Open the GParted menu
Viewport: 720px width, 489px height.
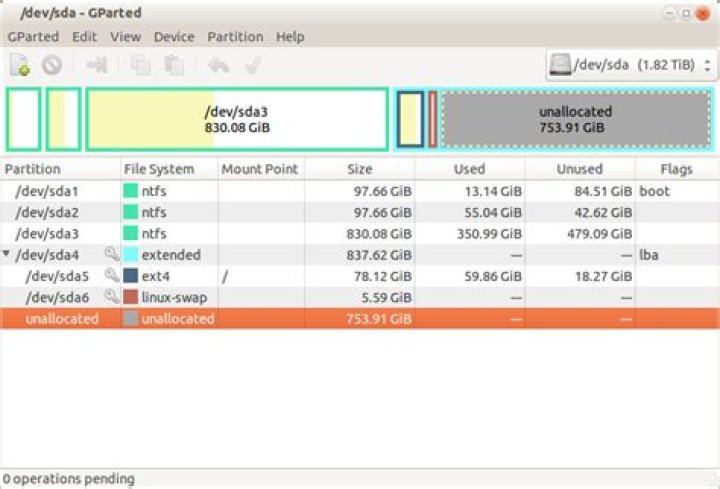[x=33, y=37]
